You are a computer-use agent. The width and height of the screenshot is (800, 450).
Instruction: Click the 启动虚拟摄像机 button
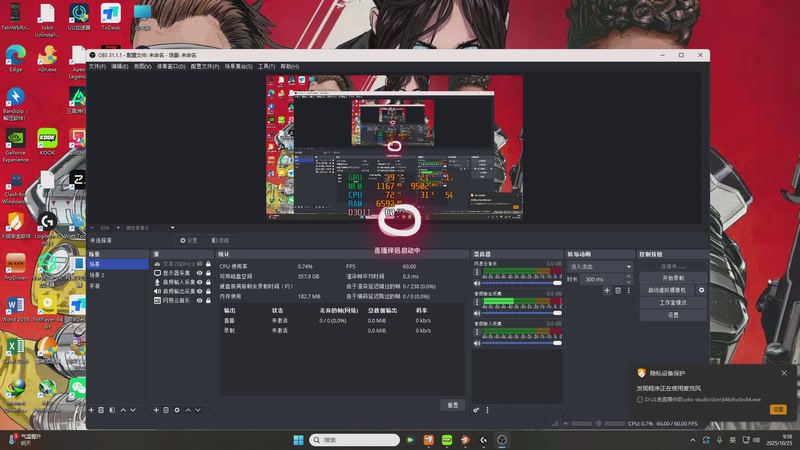tap(667, 290)
